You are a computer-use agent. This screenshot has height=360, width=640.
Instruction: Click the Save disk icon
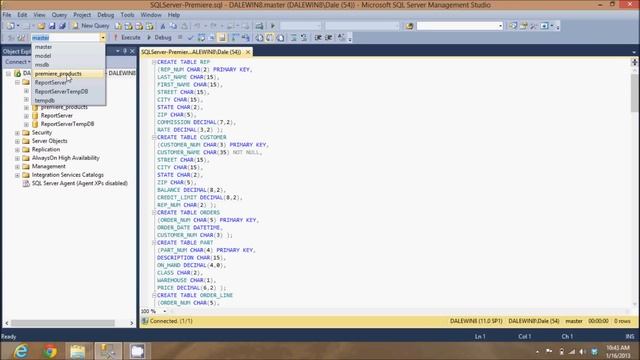point(52,26)
